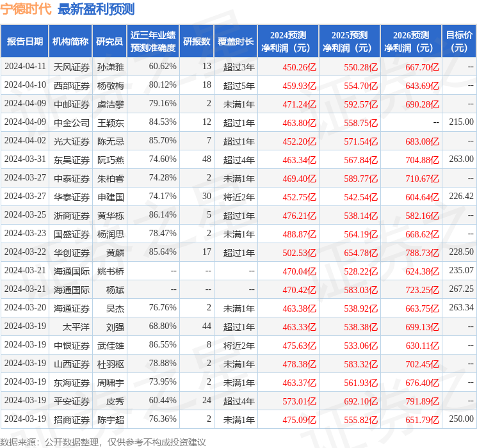477x448 pixels.
Task: Click the 554.70亿 forecast value
Action: [x=361, y=86]
